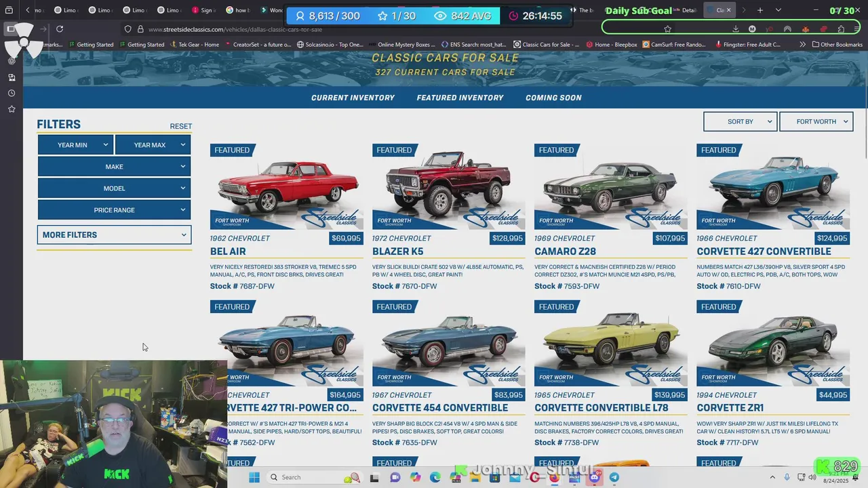Open the list all tabs chevron
The width and height of the screenshot is (868, 488).
pyautogui.click(x=778, y=10)
